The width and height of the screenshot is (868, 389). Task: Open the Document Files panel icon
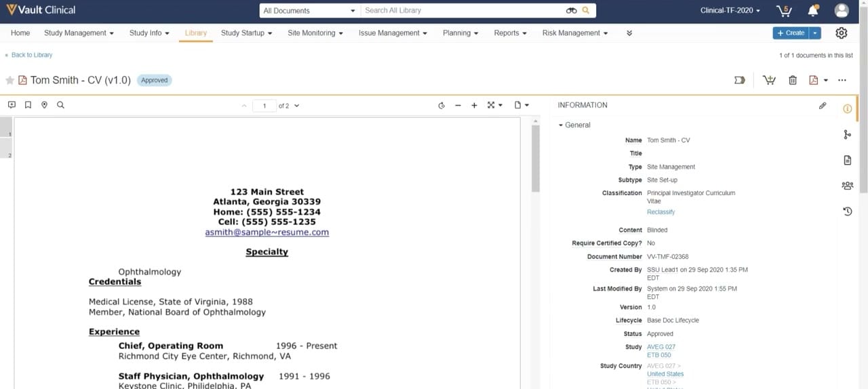click(x=847, y=160)
